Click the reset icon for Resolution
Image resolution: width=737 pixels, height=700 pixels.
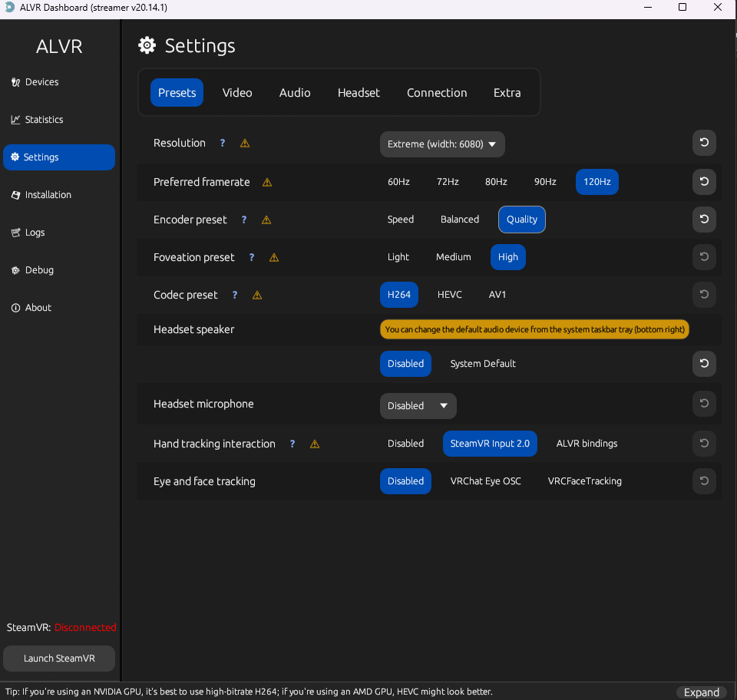(x=704, y=143)
